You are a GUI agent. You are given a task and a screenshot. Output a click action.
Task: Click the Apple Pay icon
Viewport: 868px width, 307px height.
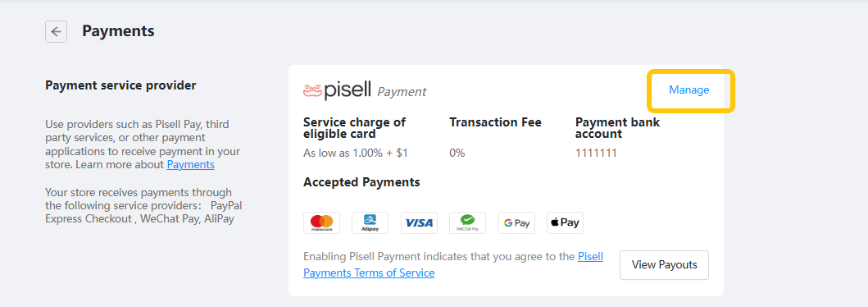pyautogui.click(x=565, y=222)
